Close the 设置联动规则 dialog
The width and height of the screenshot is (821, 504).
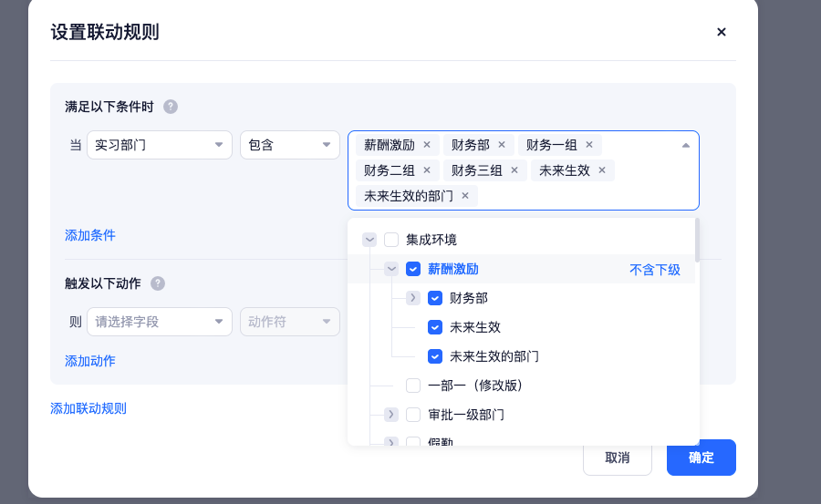pos(721,32)
